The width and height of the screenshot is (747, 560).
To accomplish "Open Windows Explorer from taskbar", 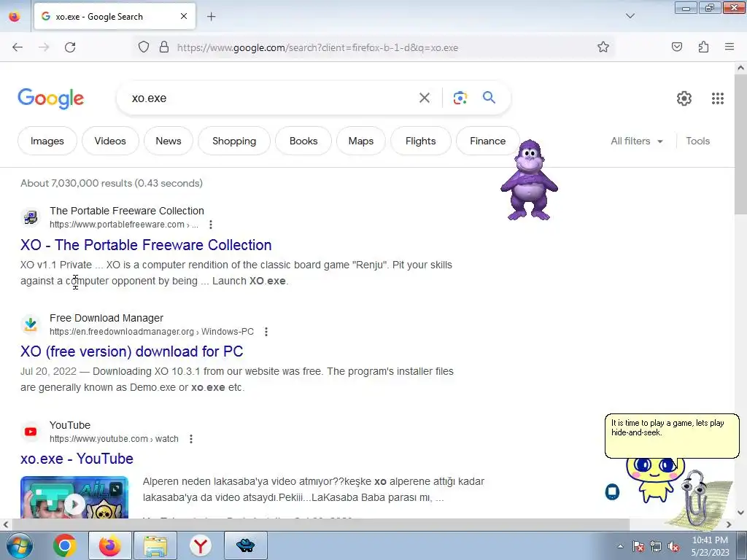I will 155,545.
